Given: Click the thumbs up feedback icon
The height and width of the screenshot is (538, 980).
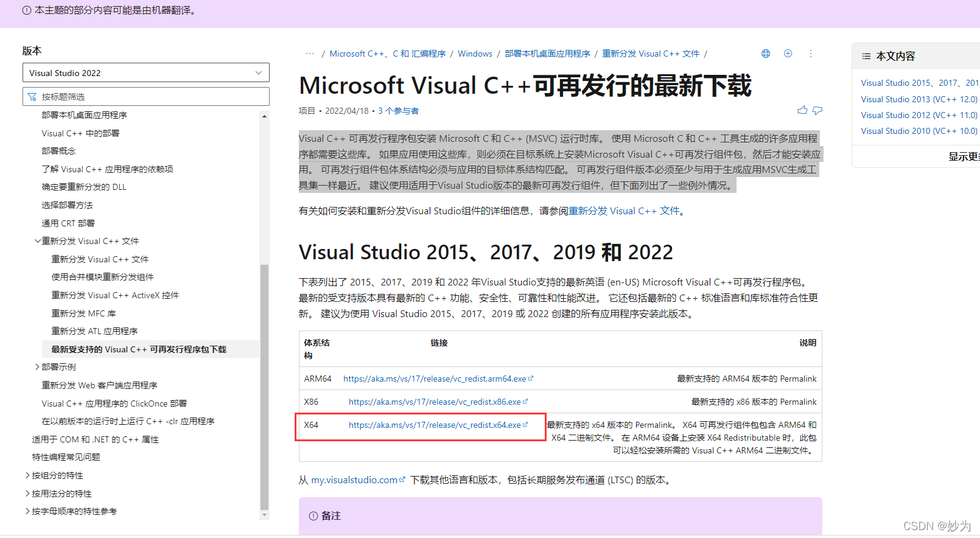Looking at the screenshot, I should [x=802, y=110].
